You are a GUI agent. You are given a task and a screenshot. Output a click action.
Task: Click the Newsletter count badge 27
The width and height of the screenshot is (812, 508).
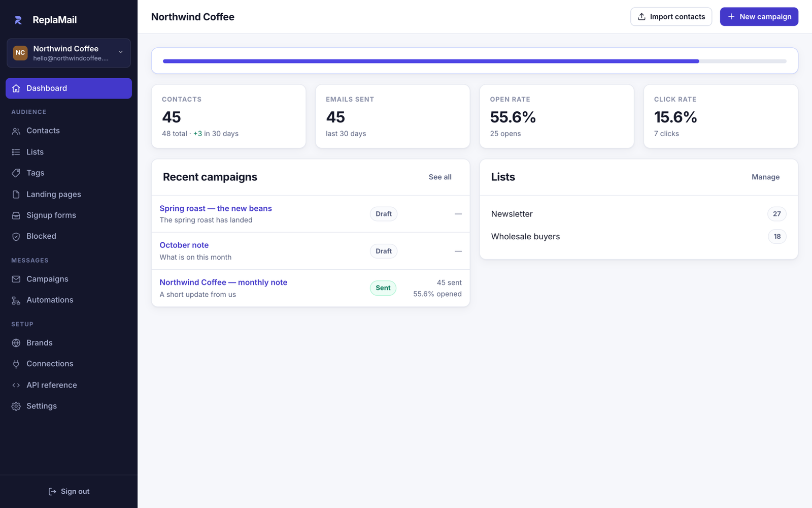(777, 214)
